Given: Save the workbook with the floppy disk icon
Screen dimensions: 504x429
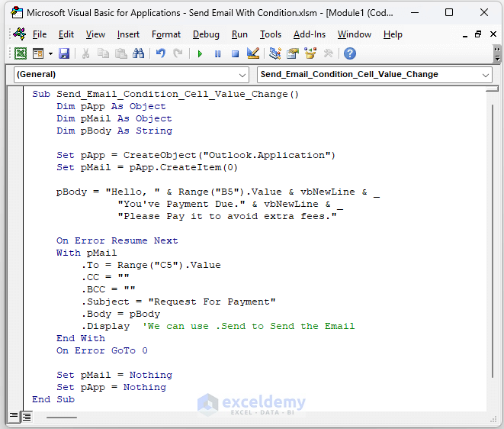Looking at the screenshot, I should (x=64, y=53).
